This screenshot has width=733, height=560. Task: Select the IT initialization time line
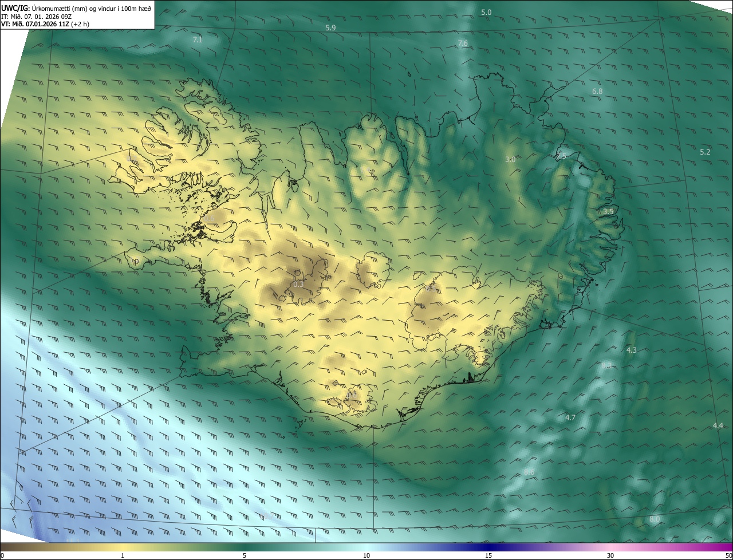pos(37,16)
